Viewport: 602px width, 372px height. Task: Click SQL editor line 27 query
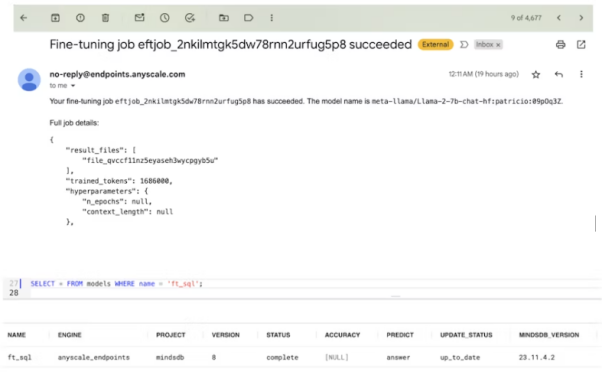(x=116, y=284)
